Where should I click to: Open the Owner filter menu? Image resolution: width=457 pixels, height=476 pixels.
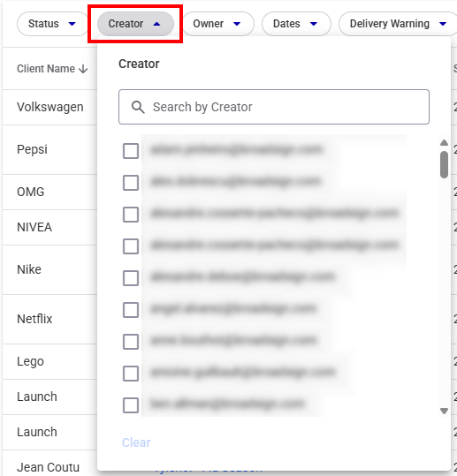coord(217,24)
